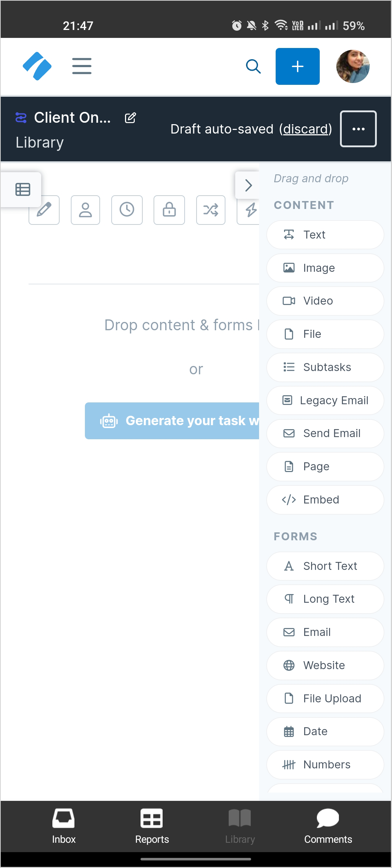Collapse the drag and drop panel chevron

[x=248, y=185]
